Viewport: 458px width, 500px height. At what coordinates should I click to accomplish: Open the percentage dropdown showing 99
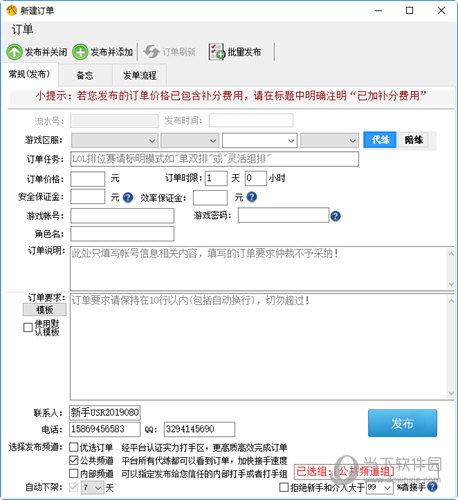click(380, 488)
